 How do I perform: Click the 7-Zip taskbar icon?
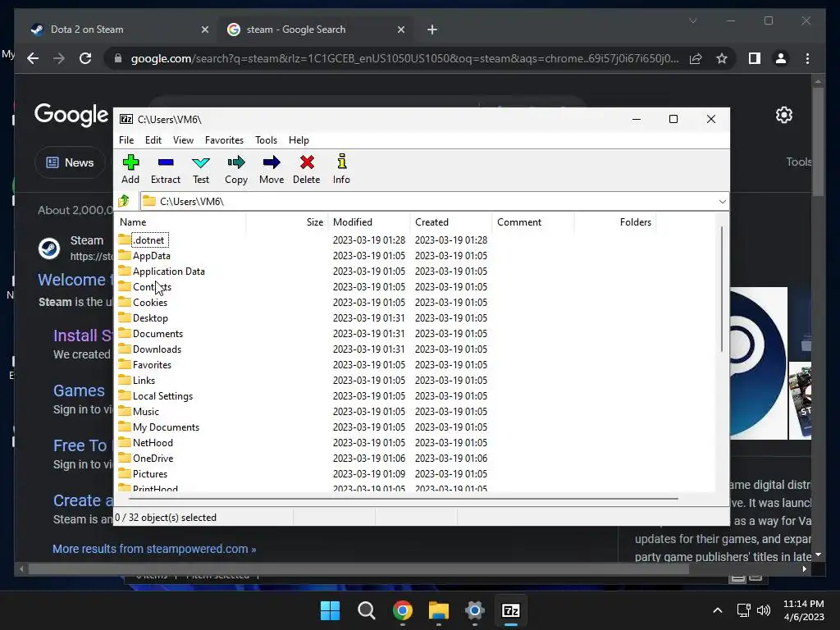pyautogui.click(x=510, y=610)
